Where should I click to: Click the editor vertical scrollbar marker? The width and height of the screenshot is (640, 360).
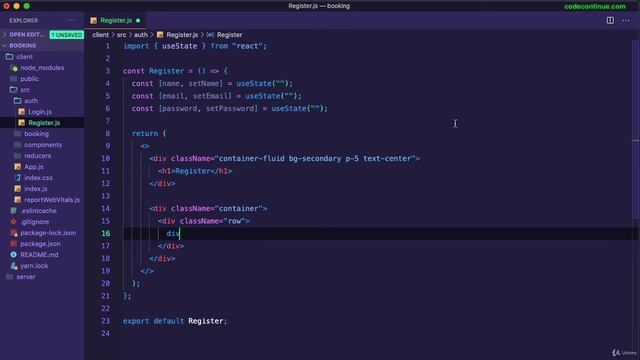point(636,140)
